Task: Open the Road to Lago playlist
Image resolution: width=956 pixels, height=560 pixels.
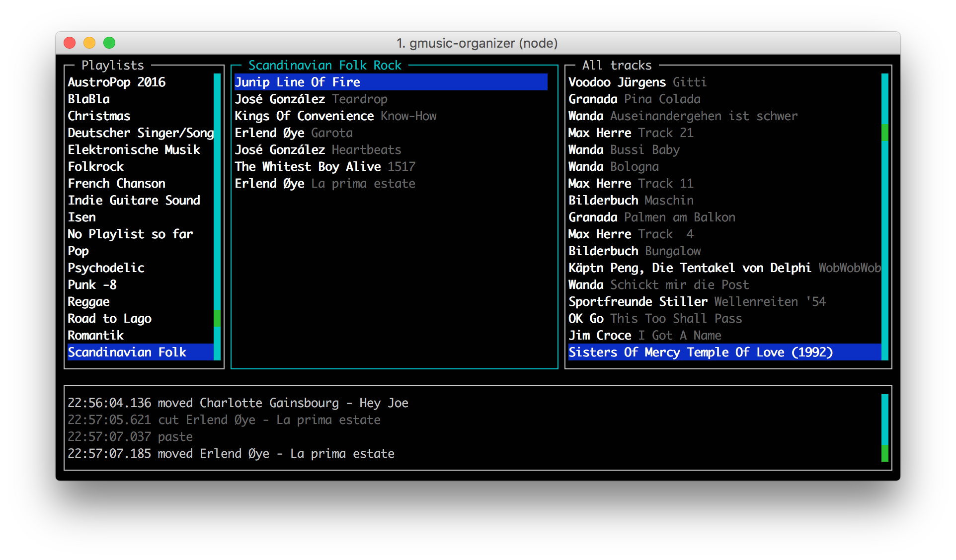Action: point(110,319)
